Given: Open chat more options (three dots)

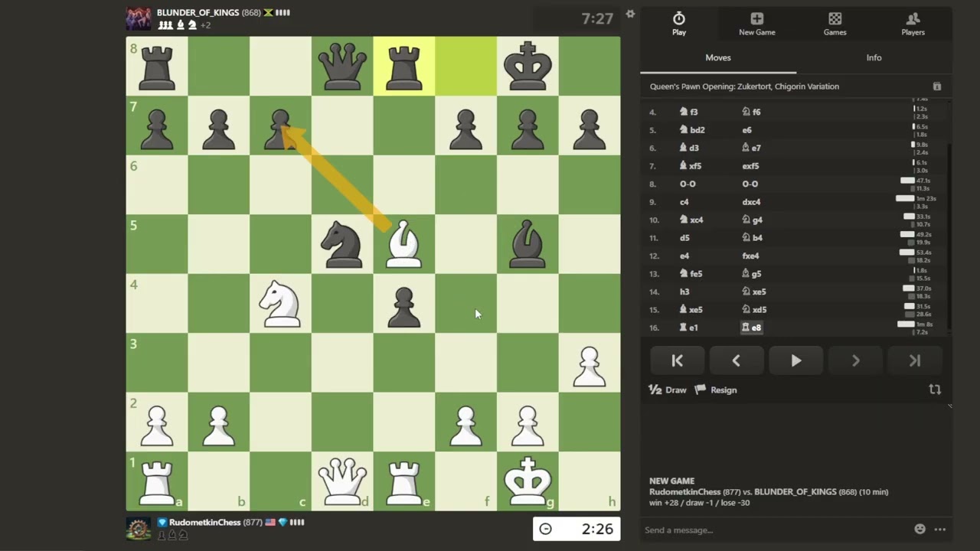Looking at the screenshot, I should point(939,530).
